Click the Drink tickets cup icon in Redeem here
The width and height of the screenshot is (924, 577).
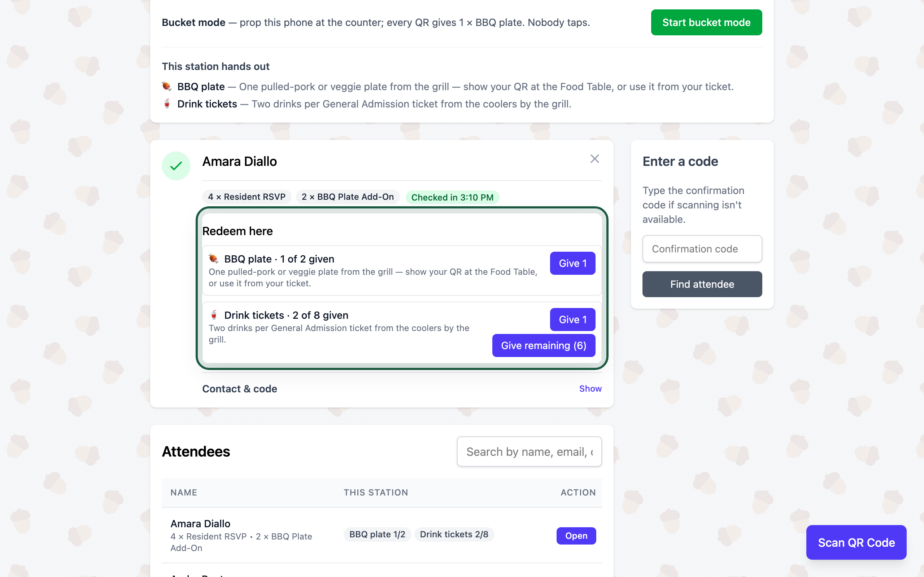[213, 315]
